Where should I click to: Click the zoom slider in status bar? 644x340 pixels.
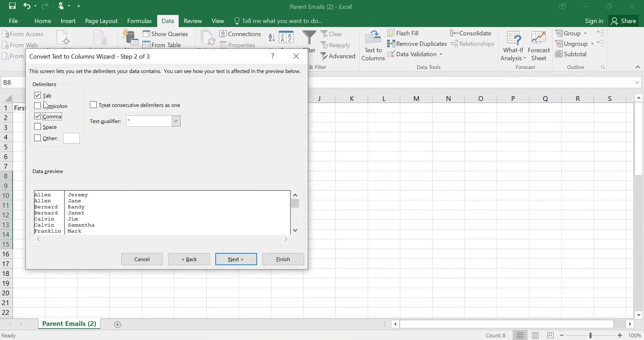click(x=590, y=335)
